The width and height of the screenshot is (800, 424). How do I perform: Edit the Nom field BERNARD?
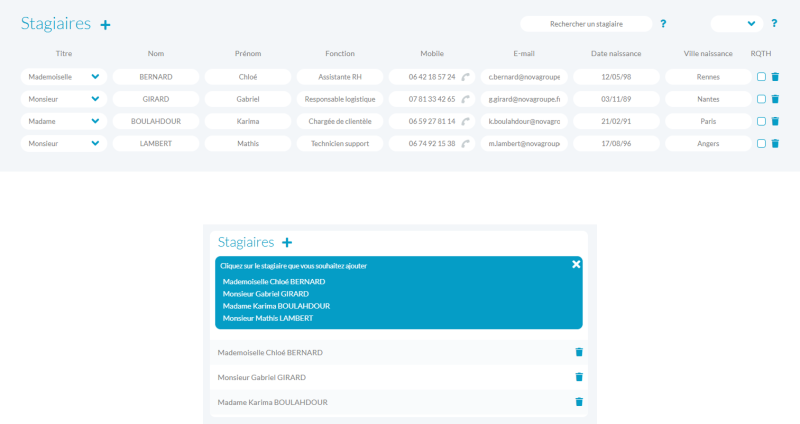pyautogui.click(x=156, y=77)
